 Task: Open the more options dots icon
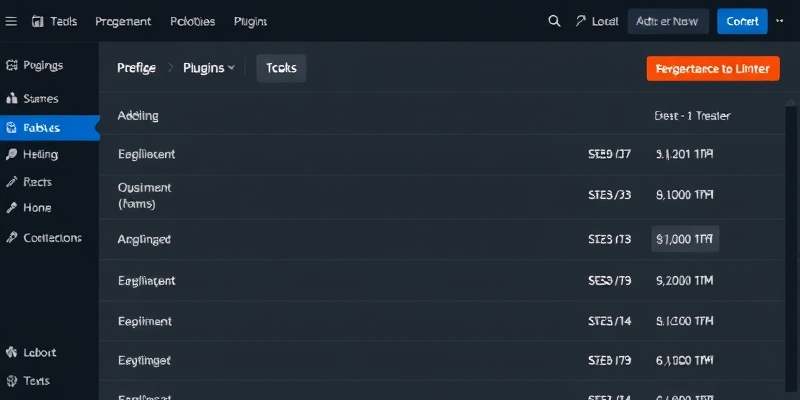(x=780, y=21)
